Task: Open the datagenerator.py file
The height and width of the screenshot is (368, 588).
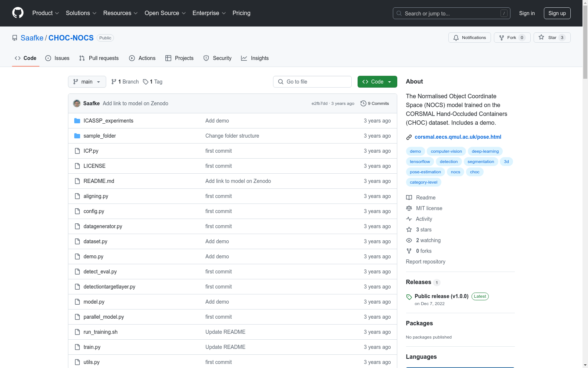Action: [103, 226]
